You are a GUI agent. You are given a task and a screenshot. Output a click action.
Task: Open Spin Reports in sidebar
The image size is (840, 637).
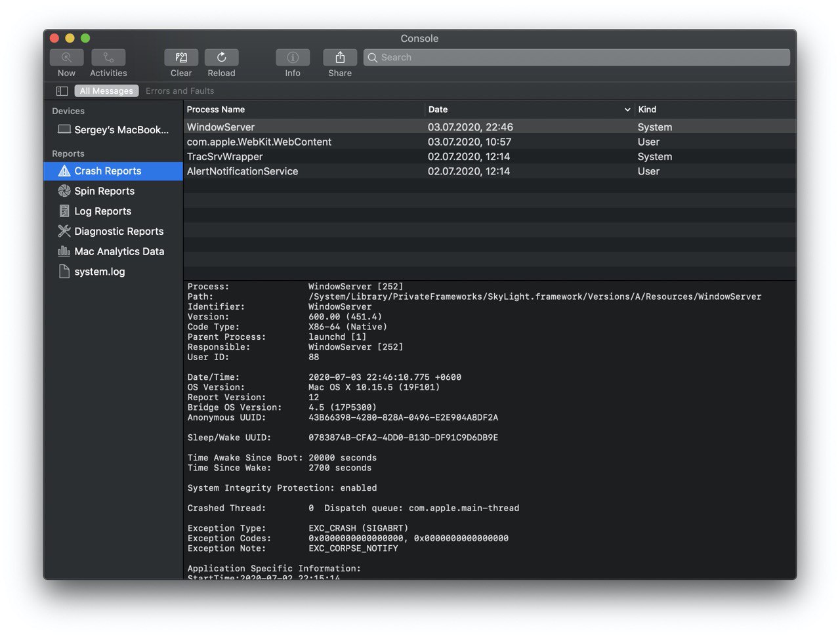113,191
